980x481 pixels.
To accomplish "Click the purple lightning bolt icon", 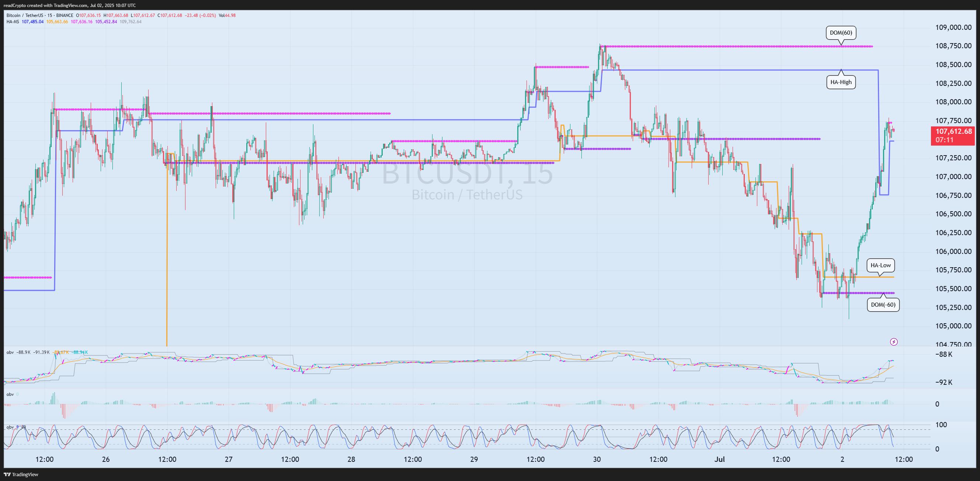I will click(x=894, y=342).
